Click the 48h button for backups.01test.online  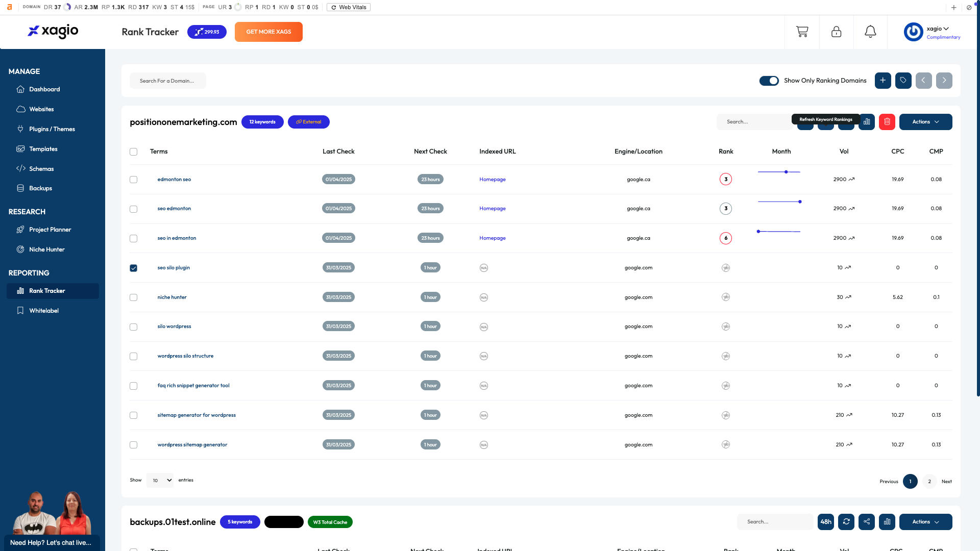pos(825,522)
